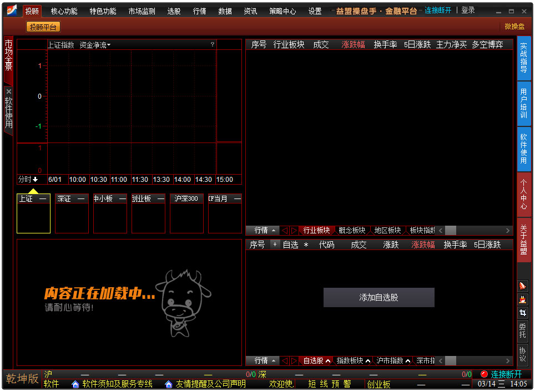Sort by 换手率 in watchlist table header
This screenshot has height=392, width=535.
(x=455, y=245)
